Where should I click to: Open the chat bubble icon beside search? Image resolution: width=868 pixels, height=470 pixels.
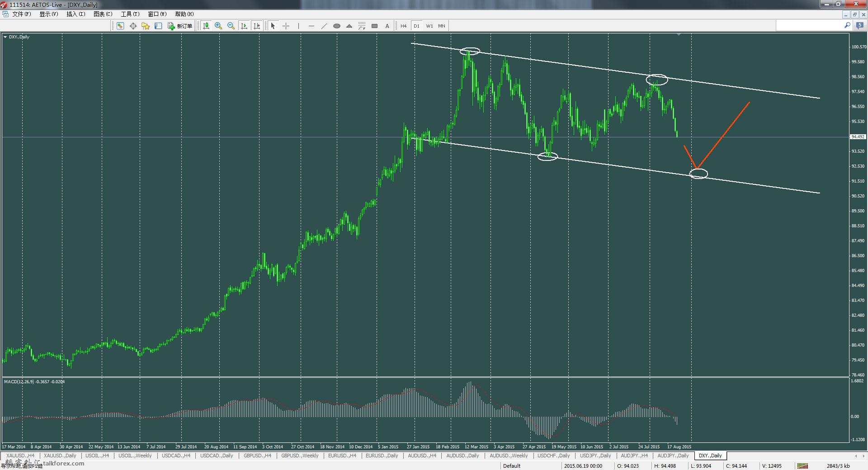tap(859, 26)
